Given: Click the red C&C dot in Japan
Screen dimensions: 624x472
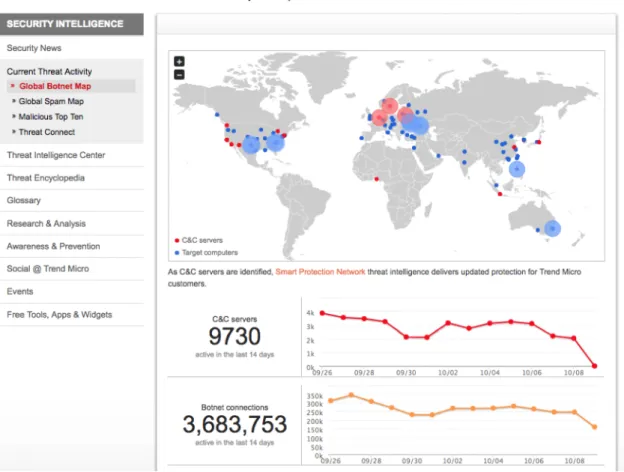Looking at the screenshot, I should [539, 142].
